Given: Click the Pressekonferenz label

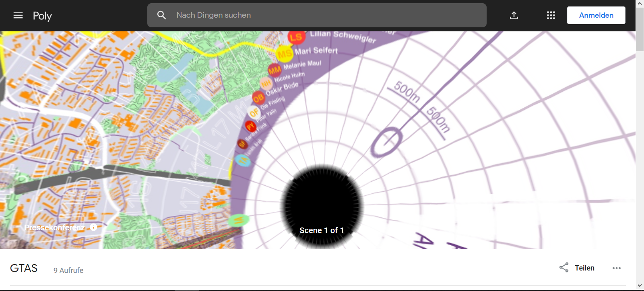Looking at the screenshot, I should pyautogui.click(x=54, y=227).
